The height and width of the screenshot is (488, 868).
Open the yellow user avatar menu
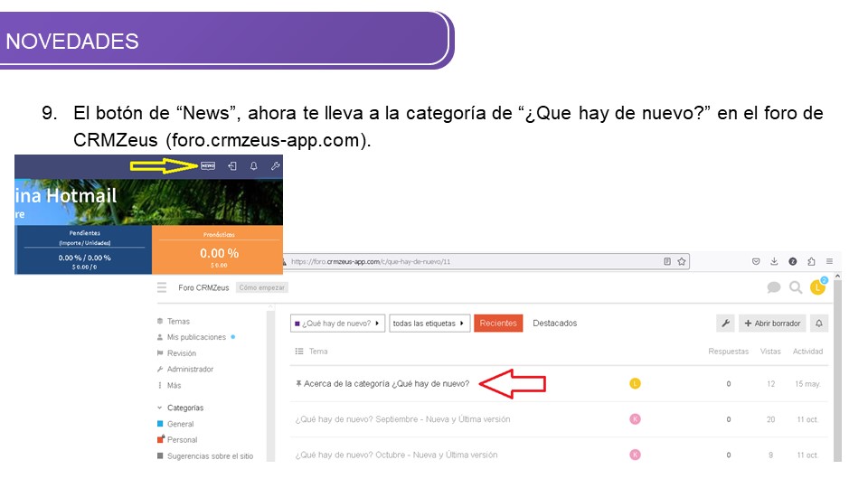click(817, 286)
